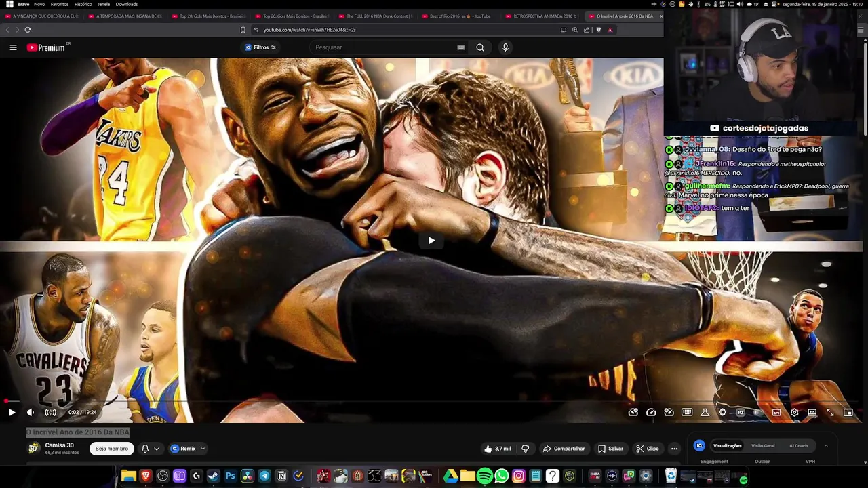Open Camisa 30 channel name link

[x=59, y=445]
